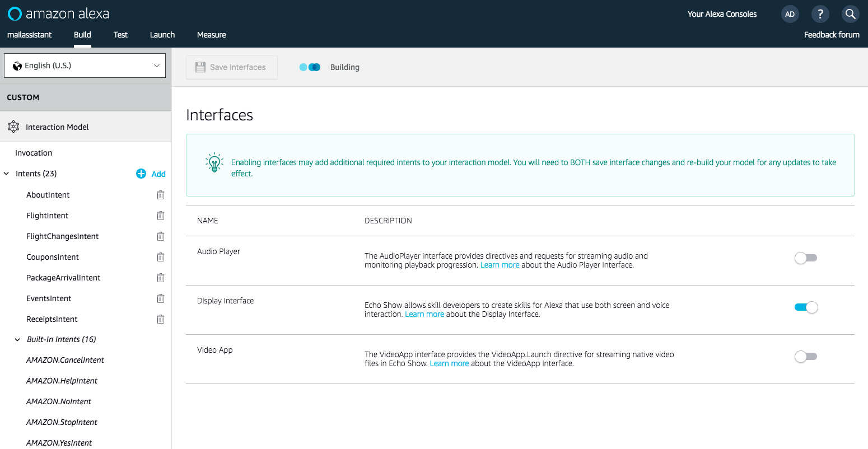This screenshot has width=868, height=449.
Task: Click the building progress indicator icon
Action: [310, 67]
